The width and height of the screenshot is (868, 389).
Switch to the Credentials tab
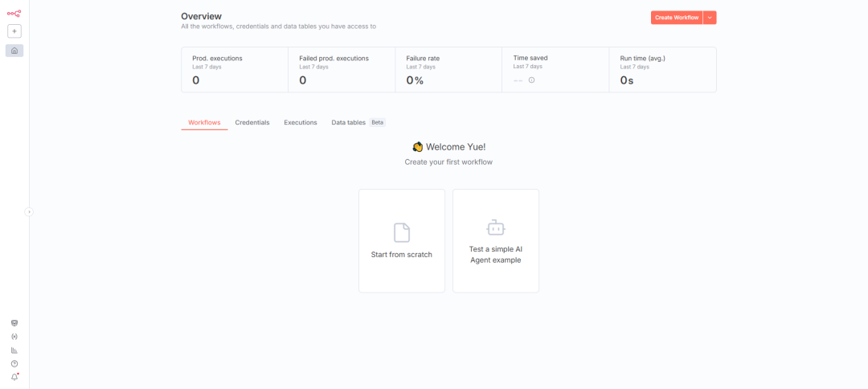point(252,123)
